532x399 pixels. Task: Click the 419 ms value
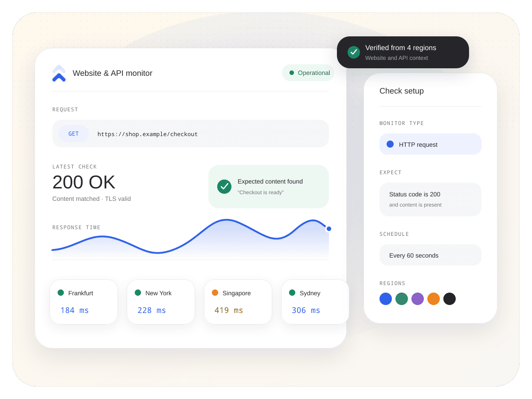[229, 310]
